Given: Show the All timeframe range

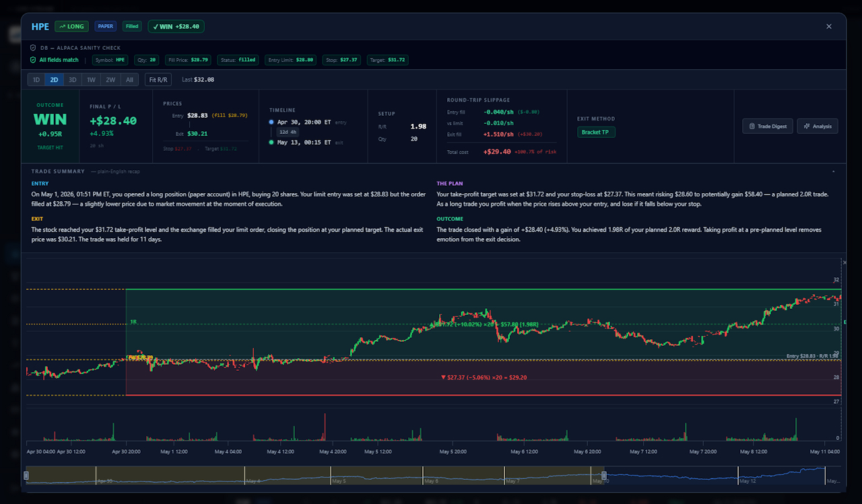Looking at the screenshot, I should click(129, 79).
